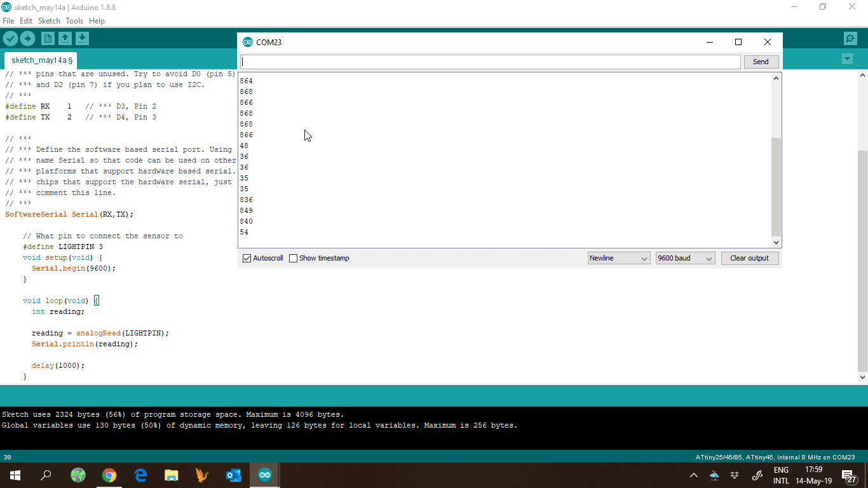Close the COM23 serial monitor window
Image resolution: width=868 pixels, height=488 pixels.
(768, 42)
